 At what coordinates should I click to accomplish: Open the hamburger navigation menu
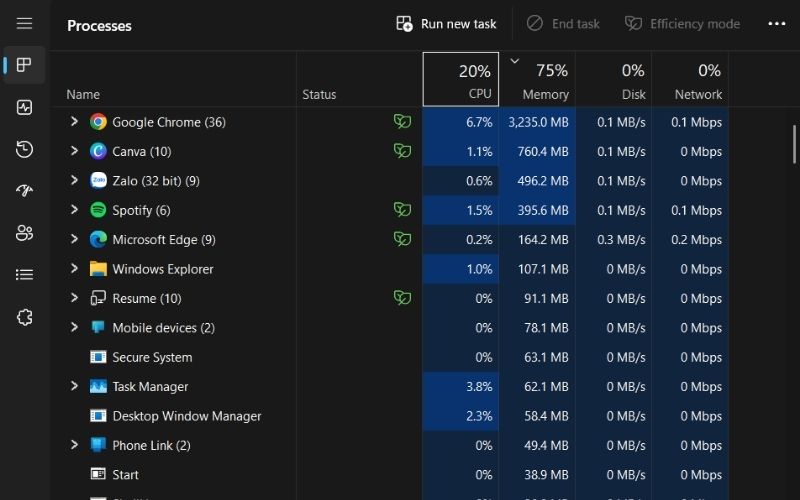coord(24,23)
